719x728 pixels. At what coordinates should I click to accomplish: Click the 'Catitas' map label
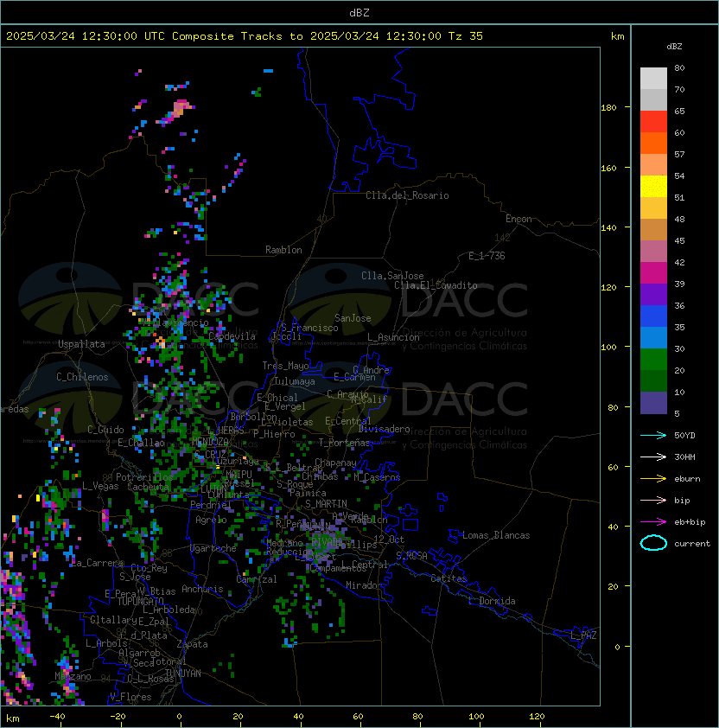click(449, 578)
